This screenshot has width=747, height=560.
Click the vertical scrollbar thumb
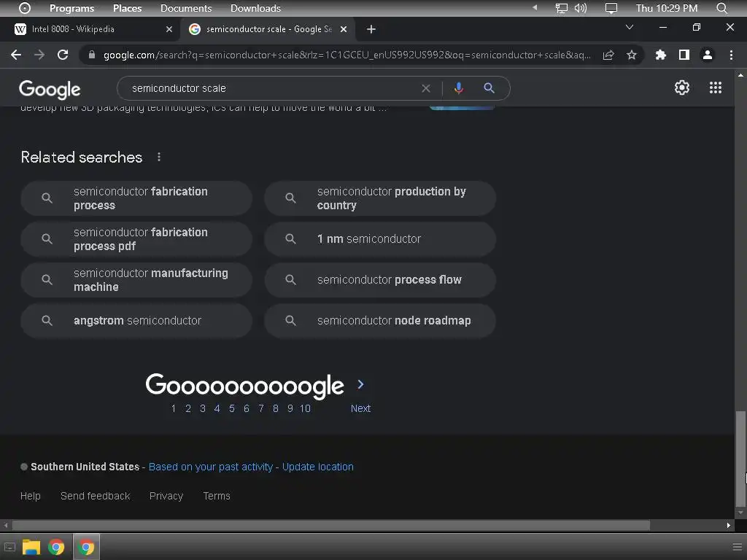pyautogui.click(x=740, y=459)
